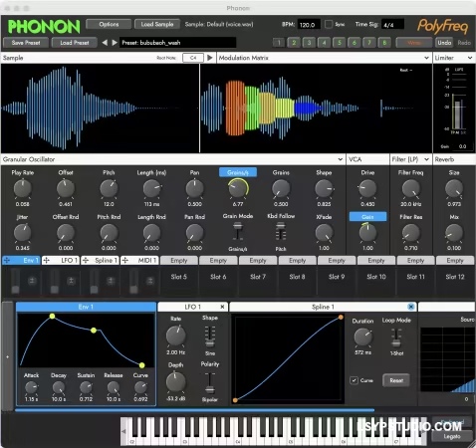Select the MIDI 1 modulator tab

[139, 261]
